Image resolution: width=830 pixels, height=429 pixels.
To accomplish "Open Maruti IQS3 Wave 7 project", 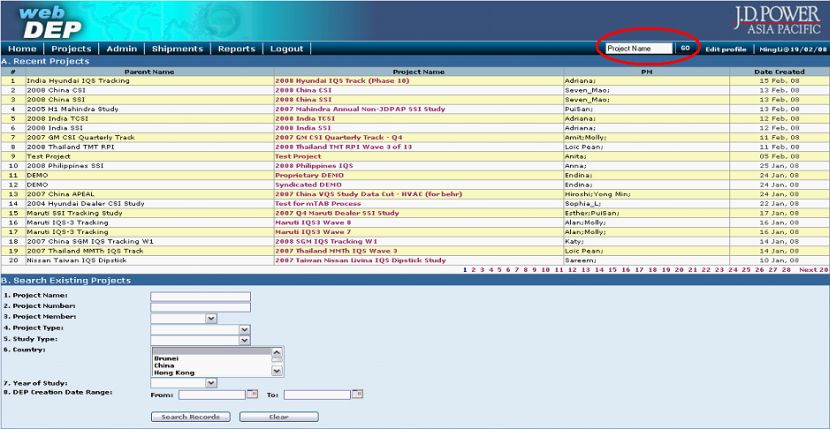I will (x=313, y=232).
